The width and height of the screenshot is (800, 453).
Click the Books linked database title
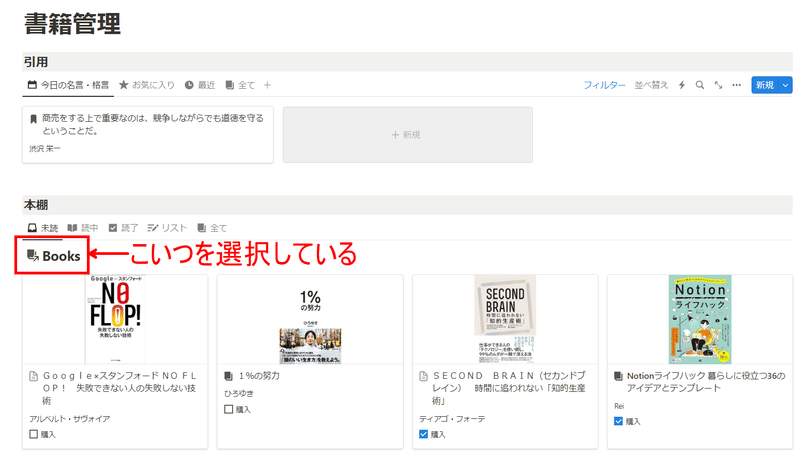[x=61, y=256]
